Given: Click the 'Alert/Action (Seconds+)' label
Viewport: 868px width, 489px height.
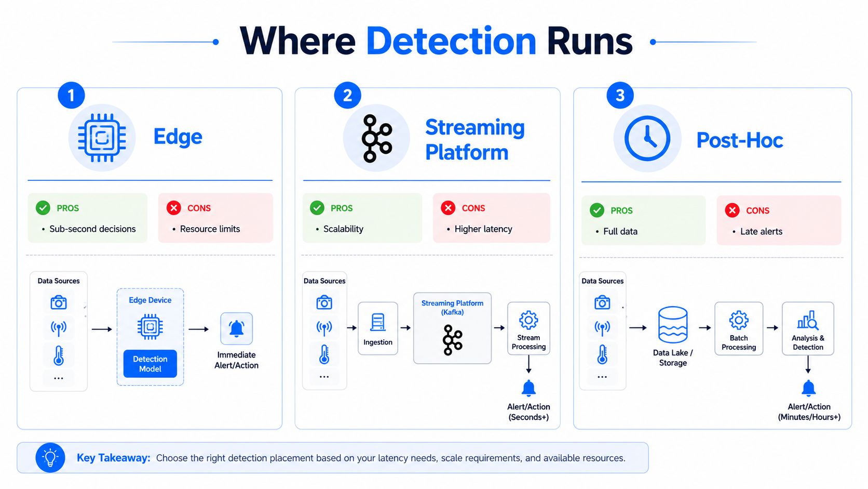Looking at the screenshot, I should [x=528, y=412].
